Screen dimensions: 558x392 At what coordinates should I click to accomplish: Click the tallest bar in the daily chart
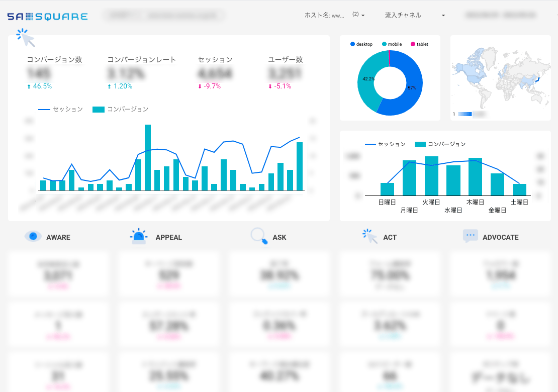148,158
